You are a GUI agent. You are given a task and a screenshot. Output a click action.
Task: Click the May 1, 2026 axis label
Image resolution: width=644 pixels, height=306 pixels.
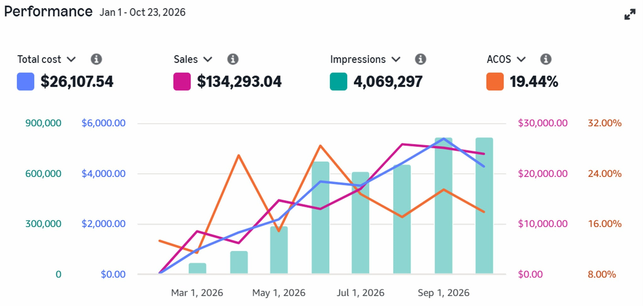pos(279,293)
